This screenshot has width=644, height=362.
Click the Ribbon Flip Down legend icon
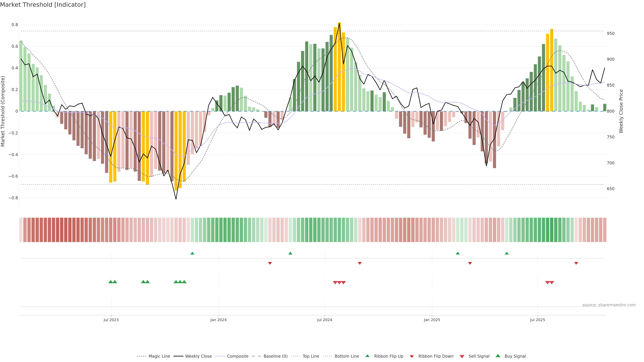click(x=412, y=356)
